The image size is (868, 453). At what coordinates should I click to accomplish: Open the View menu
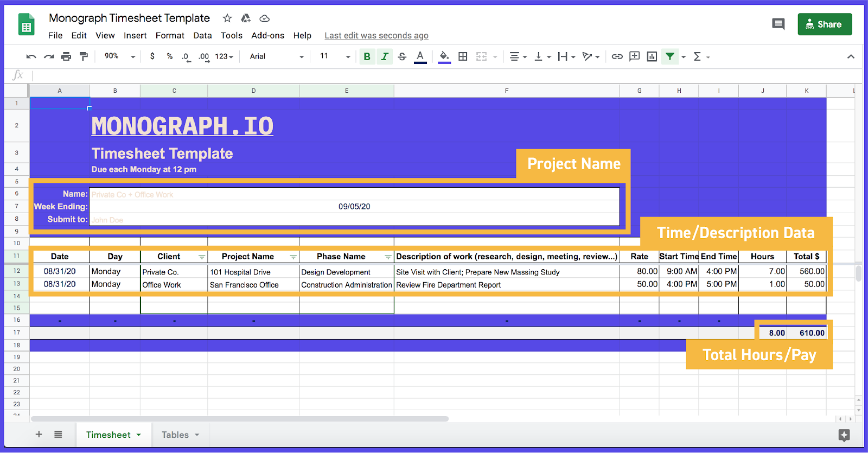(105, 35)
